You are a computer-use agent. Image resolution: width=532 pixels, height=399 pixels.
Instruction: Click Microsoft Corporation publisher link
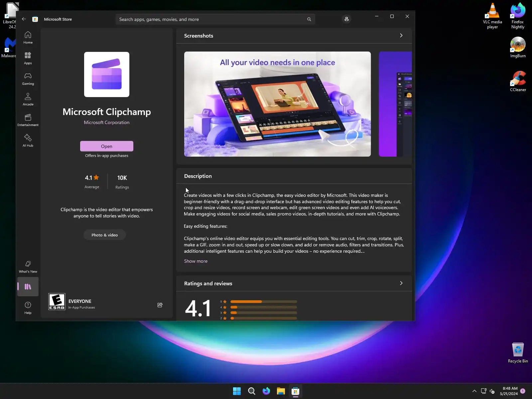[x=107, y=122]
